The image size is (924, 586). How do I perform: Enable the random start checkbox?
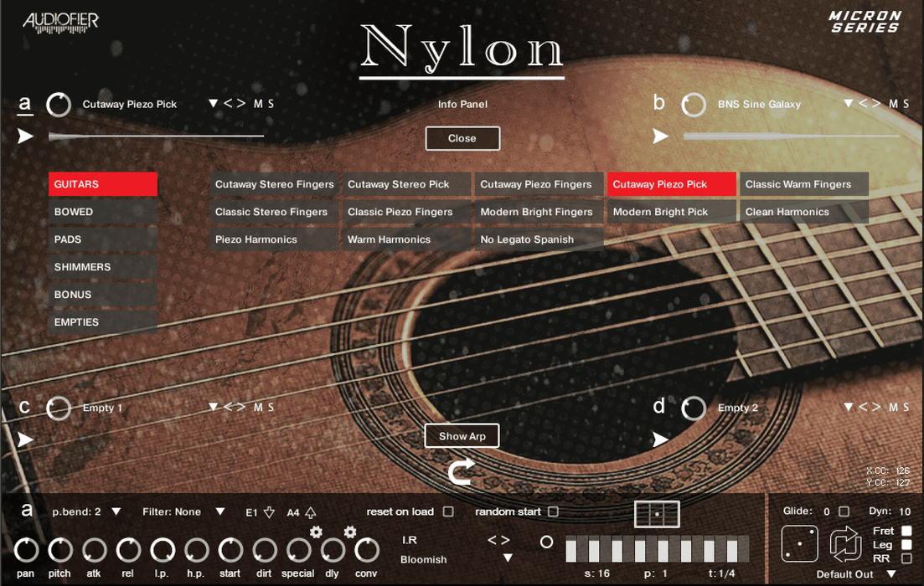point(552,511)
